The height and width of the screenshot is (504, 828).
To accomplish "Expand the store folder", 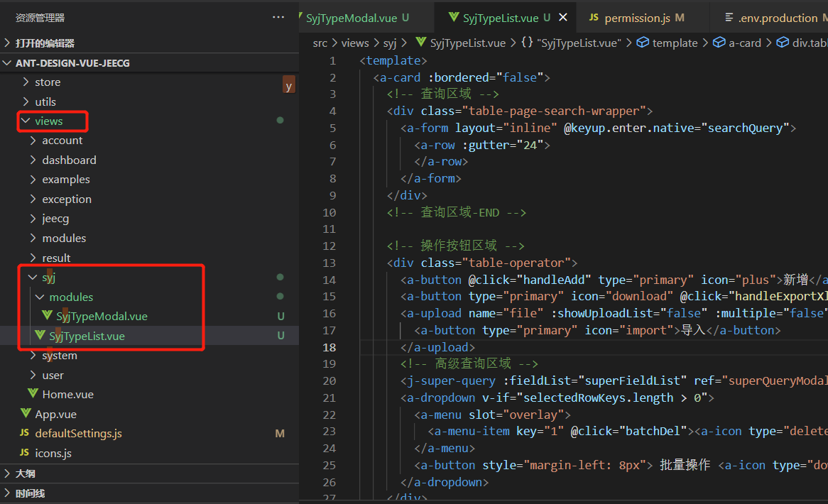I will [x=48, y=82].
